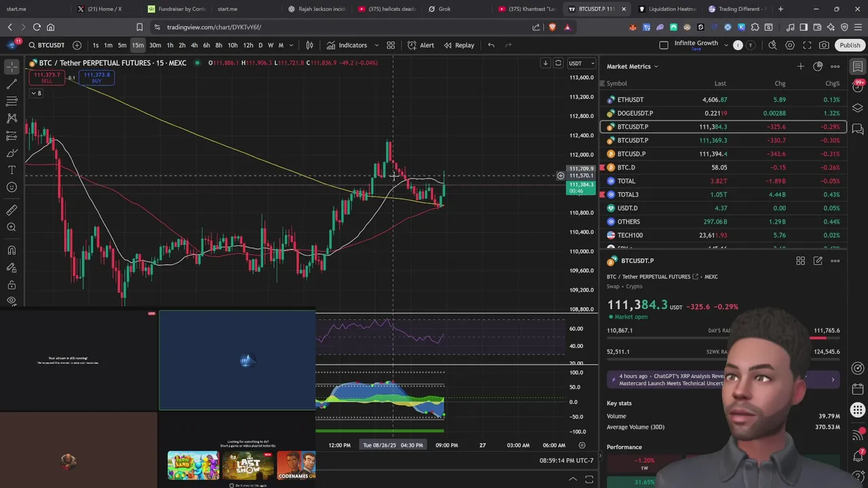868x488 pixels.
Task: Select TECH100 in the watchlist
Action: click(x=724, y=235)
